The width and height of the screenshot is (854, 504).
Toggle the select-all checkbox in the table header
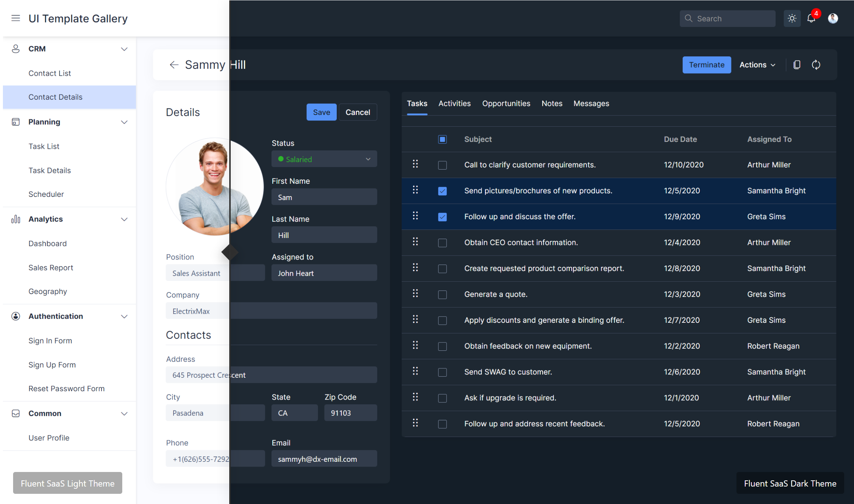(x=442, y=139)
